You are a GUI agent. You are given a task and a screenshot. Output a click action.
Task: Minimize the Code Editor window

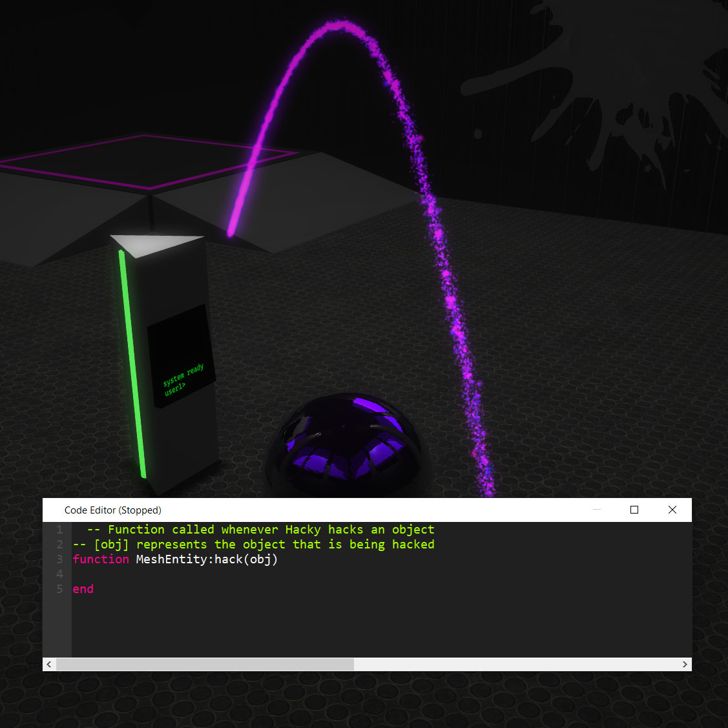click(x=597, y=510)
